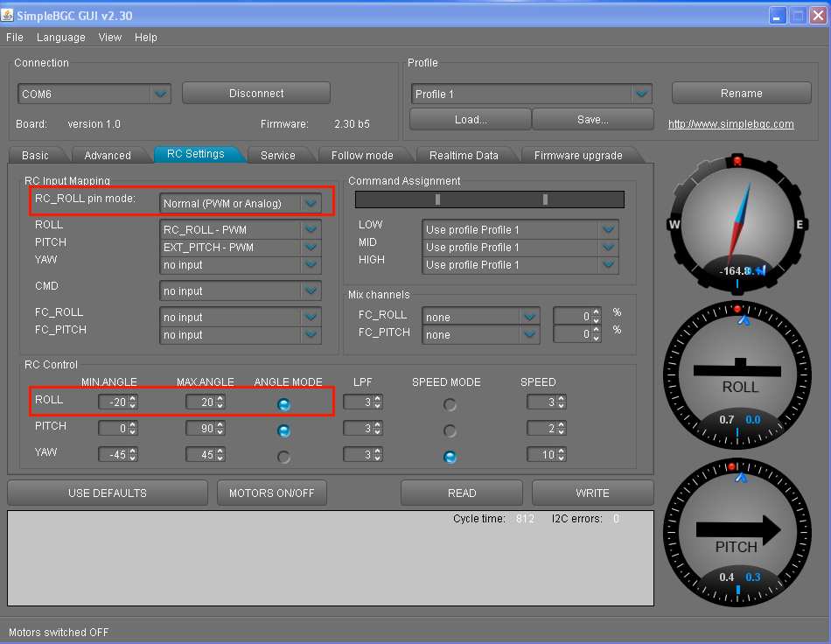This screenshot has height=644, width=831.
Task: Open the COM6 port dropdown
Action: point(94,94)
